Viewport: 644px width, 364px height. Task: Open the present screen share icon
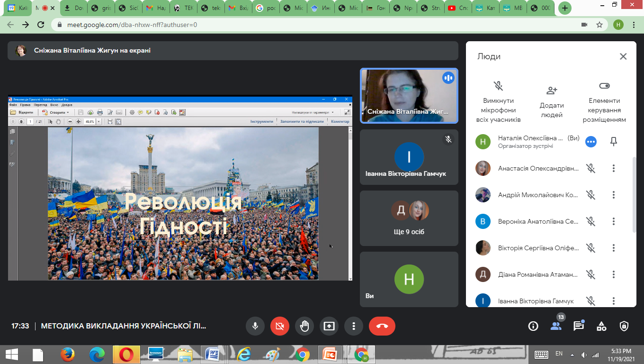pos(329,326)
